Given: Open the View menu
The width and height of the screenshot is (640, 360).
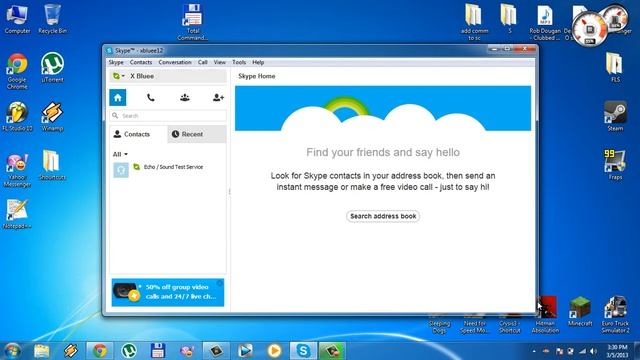Looking at the screenshot, I should (x=220, y=62).
